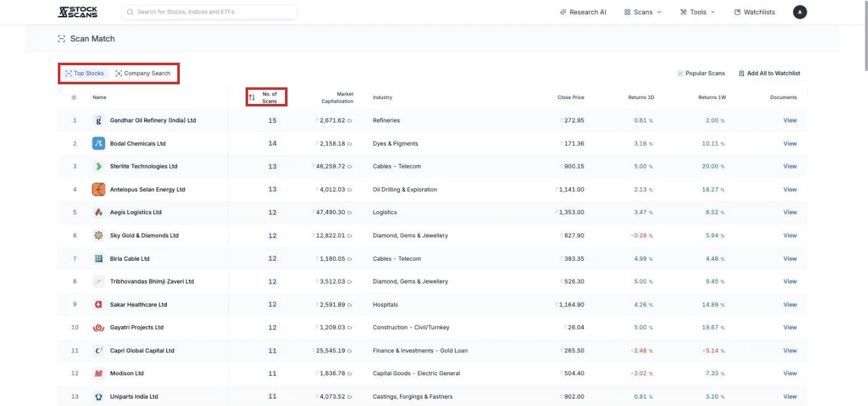
Task: Open Sterlite Technologies Ltd name
Action: click(143, 166)
